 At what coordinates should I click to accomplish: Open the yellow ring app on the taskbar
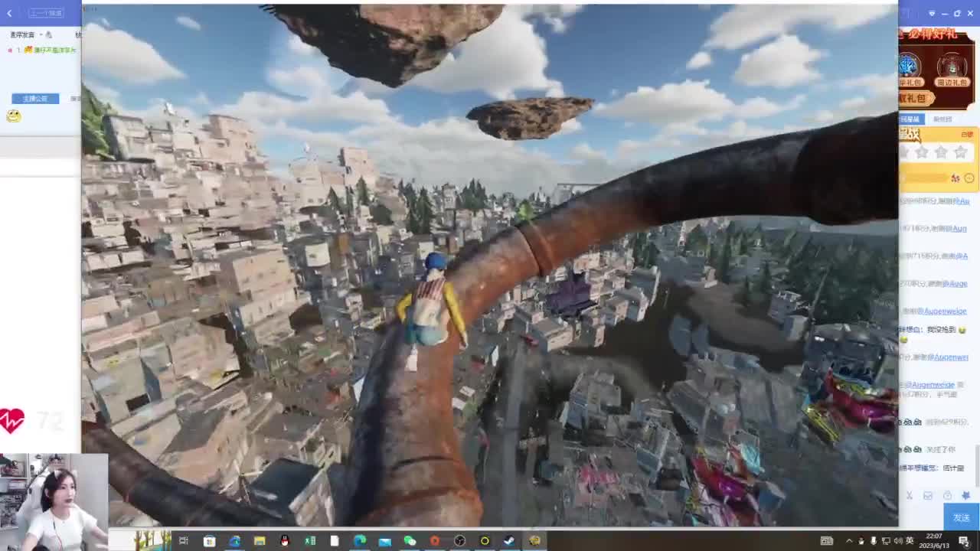[485, 541]
